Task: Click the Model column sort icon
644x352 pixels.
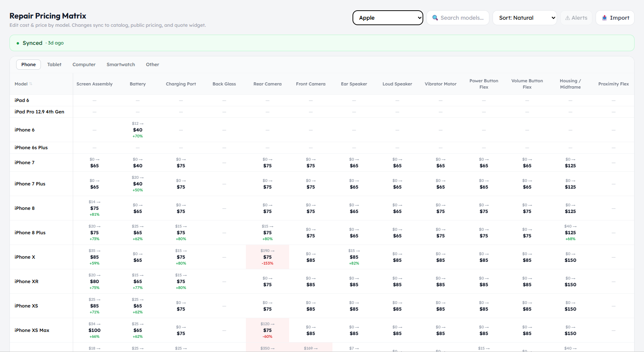Action: [31, 84]
